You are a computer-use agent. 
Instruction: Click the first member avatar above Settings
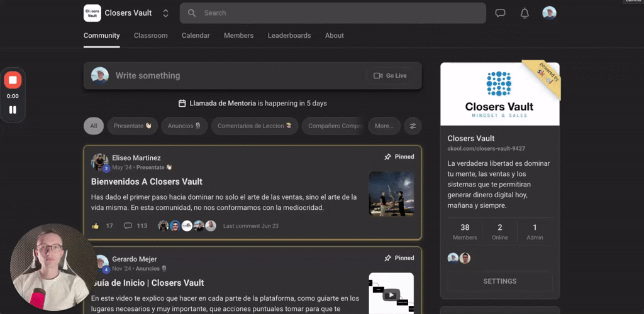pos(453,258)
